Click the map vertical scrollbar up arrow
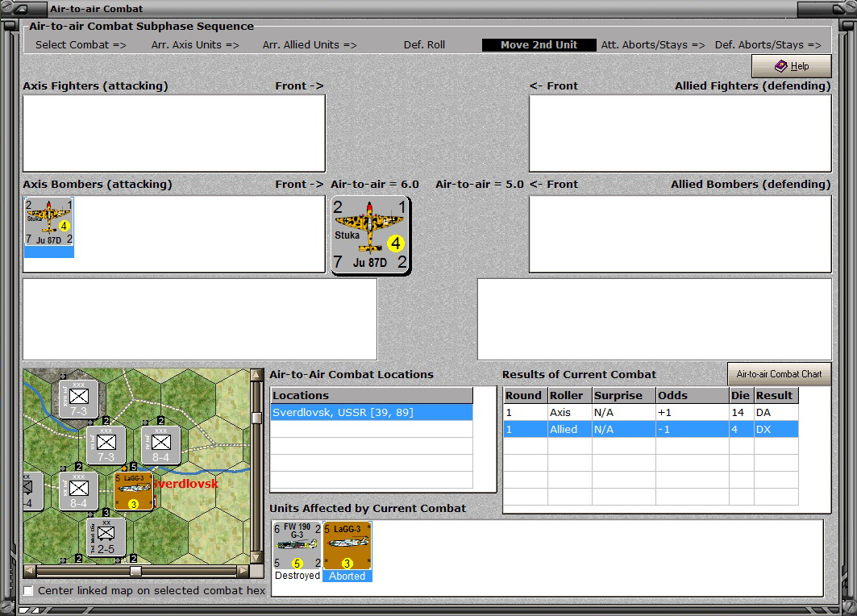Screen dimensions: 857x616 [256, 375]
